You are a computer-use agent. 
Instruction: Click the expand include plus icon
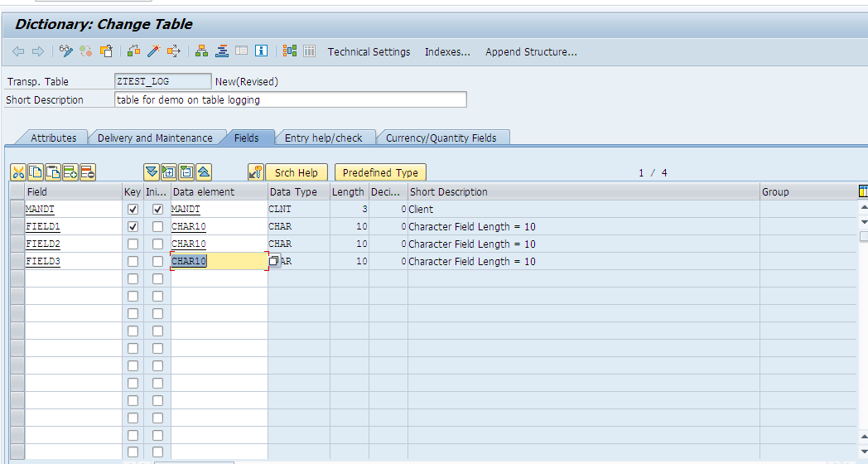pos(169,172)
